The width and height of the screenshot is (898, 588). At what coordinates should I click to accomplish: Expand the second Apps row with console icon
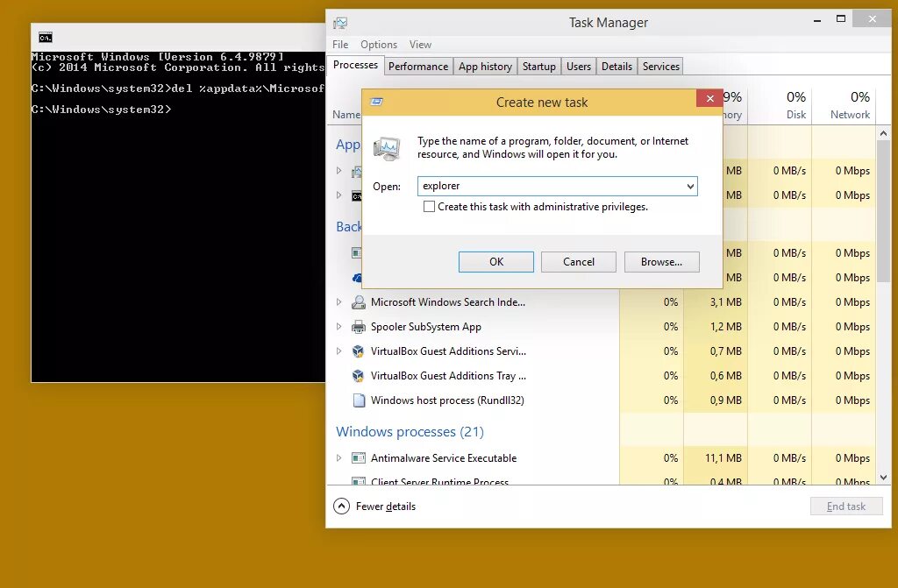[x=339, y=195]
